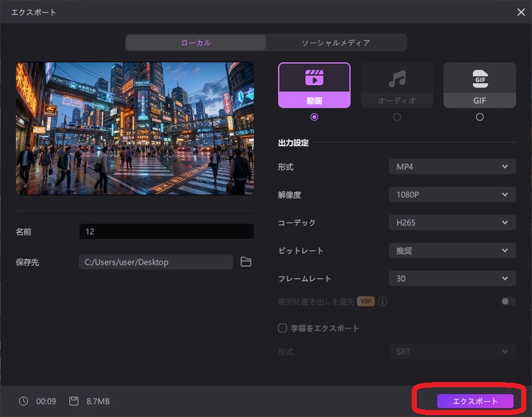
Task: Open the 解像度 1080P dropdown
Action: (x=452, y=194)
